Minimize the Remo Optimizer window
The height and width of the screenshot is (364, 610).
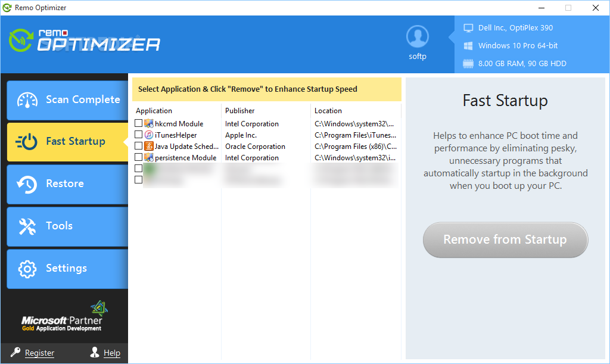tap(541, 8)
